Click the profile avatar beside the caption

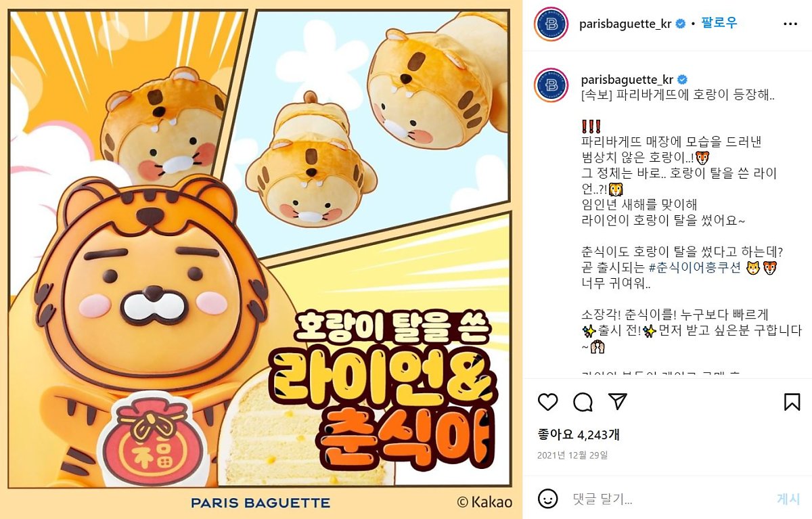[550, 85]
